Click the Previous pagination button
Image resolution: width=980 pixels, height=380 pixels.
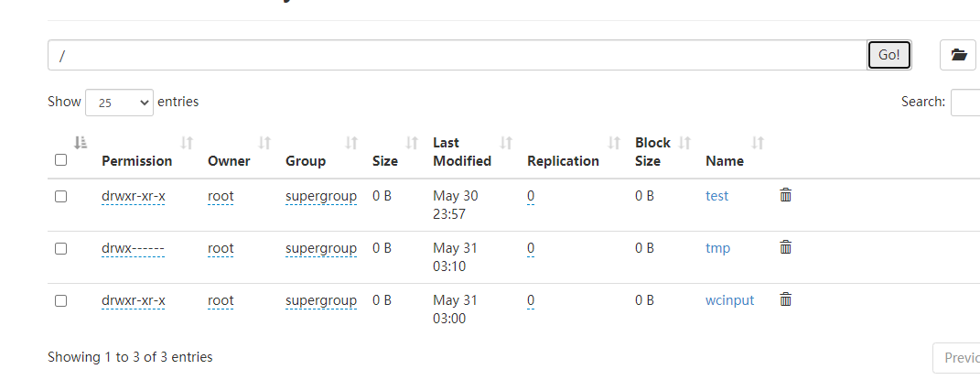956,358
